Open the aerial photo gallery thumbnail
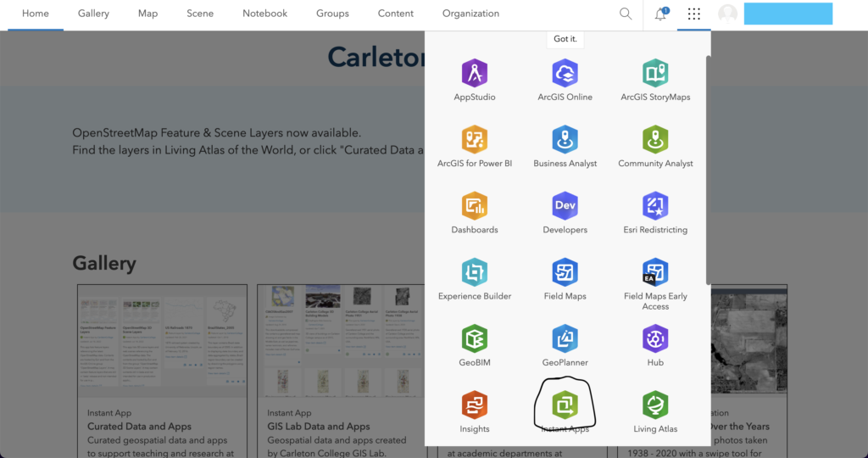 [x=748, y=342]
